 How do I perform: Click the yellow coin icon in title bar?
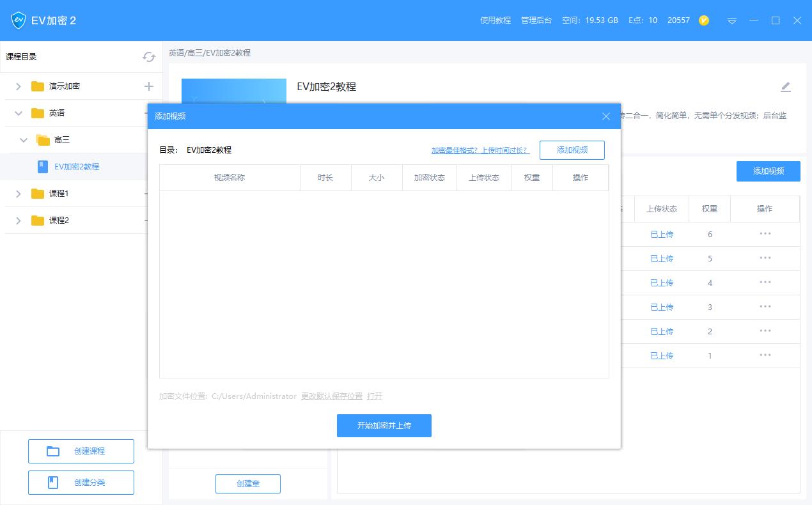[x=704, y=20]
